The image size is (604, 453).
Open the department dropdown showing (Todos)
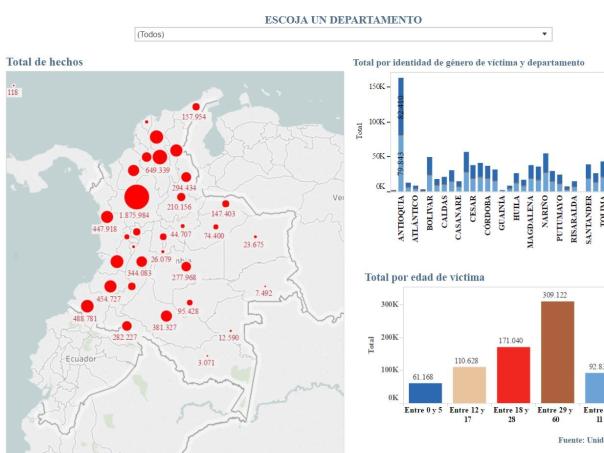tap(340, 34)
